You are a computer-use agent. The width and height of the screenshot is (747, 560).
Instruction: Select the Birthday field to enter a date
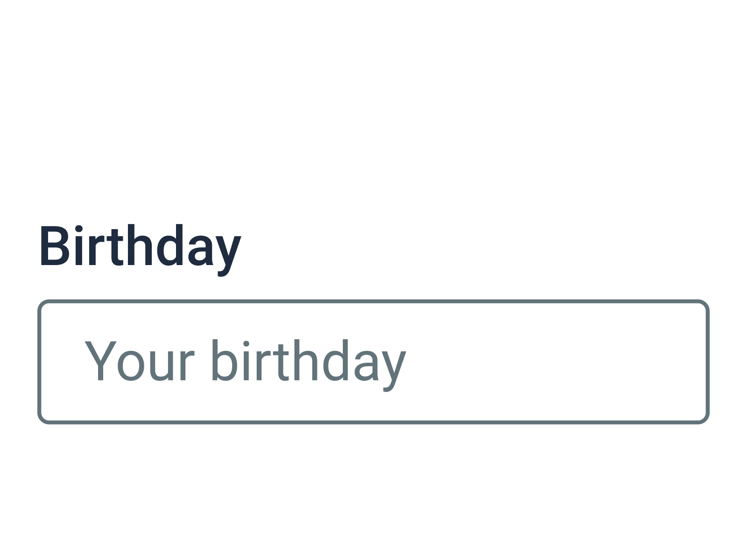click(373, 362)
